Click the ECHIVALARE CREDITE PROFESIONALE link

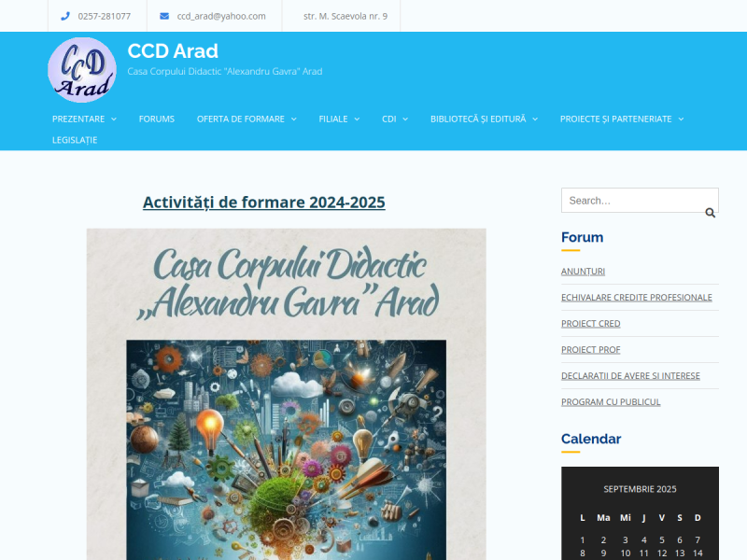point(635,297)
